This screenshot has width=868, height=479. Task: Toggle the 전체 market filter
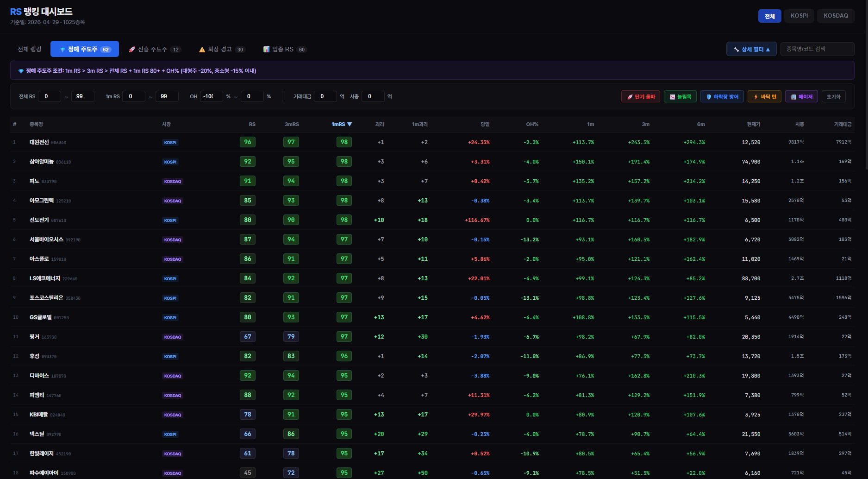coord(770,16)
